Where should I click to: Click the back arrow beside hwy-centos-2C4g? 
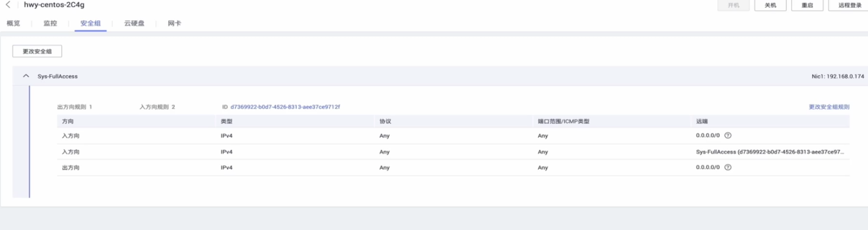pyautogui.click(x=8, y=5)
